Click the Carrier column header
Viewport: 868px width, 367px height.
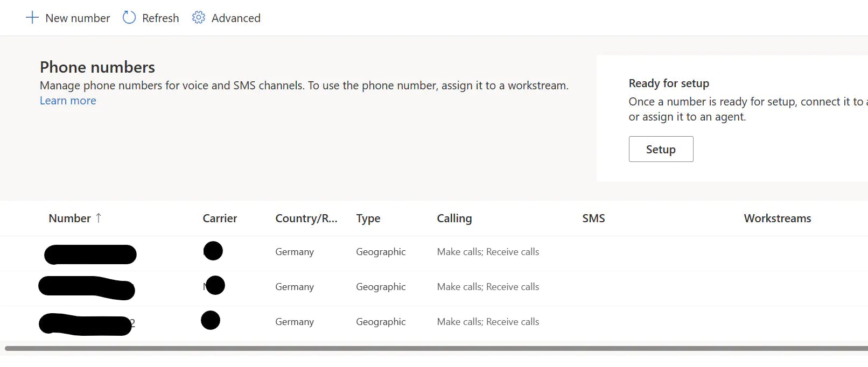coord(220,218)
